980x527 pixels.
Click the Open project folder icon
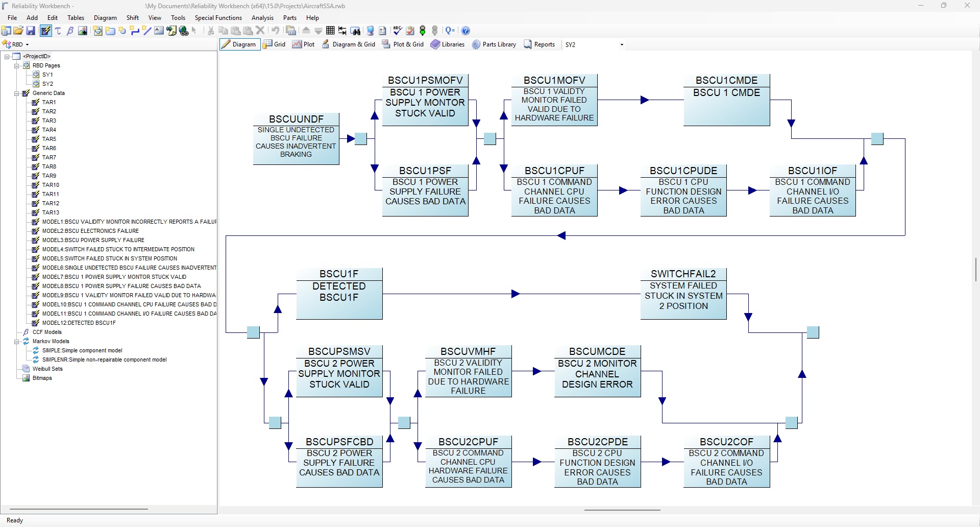coord(18,31)
